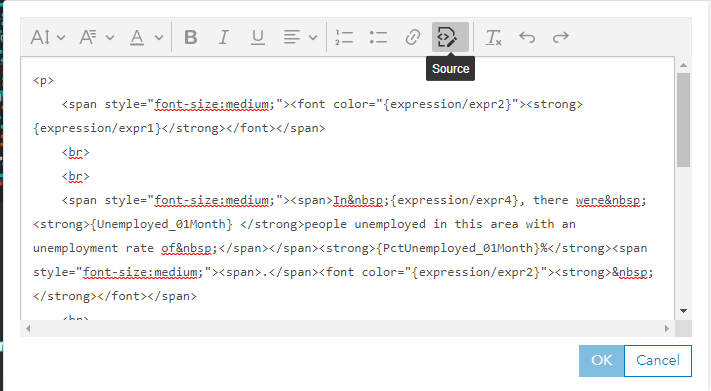Click the vertical scrollbar up arrow
Image resolution: width=711 pixels, height=391 pixels.
pyautogui.click(x=683, y=65)
